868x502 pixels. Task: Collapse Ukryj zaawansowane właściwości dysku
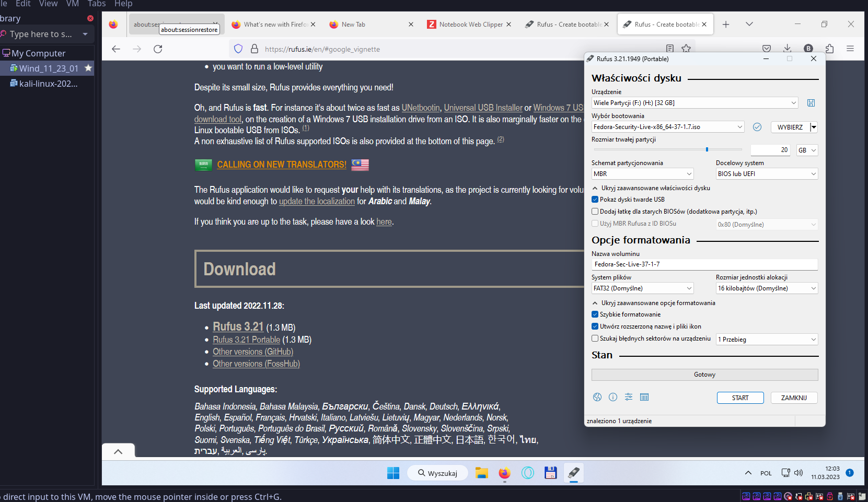pyautogui.click(x=651, y=188)
